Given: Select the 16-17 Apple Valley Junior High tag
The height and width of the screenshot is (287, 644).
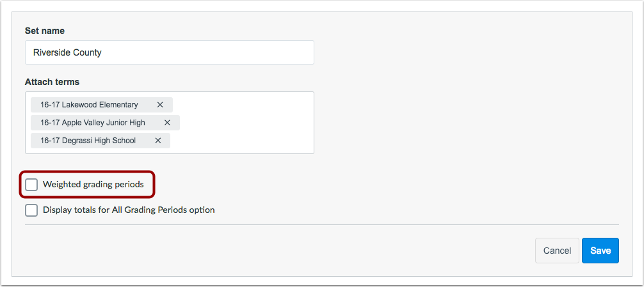Looking at the screenshot, I should pos(92,123).
